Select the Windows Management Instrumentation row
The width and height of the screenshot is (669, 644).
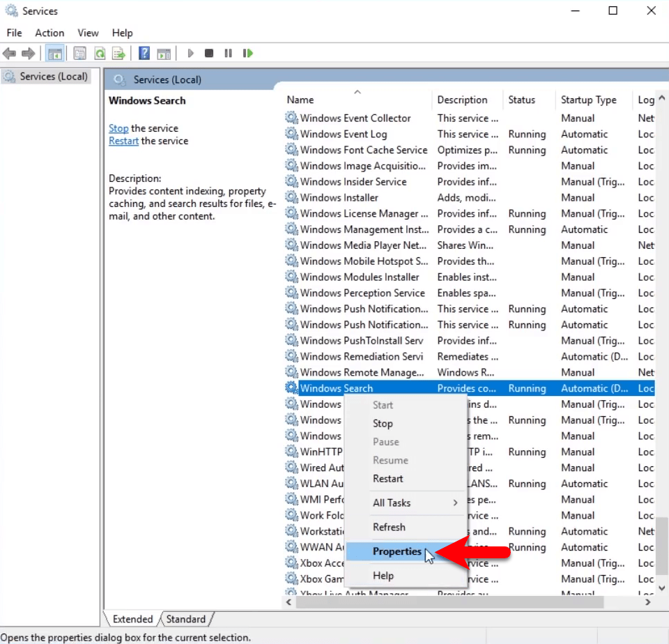[x=469, y=229]
